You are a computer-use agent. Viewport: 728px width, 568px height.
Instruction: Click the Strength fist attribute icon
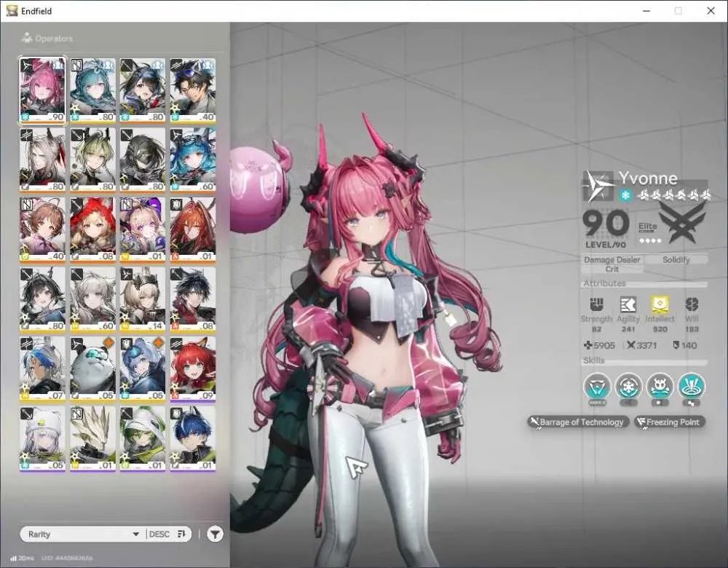[597, 304]
